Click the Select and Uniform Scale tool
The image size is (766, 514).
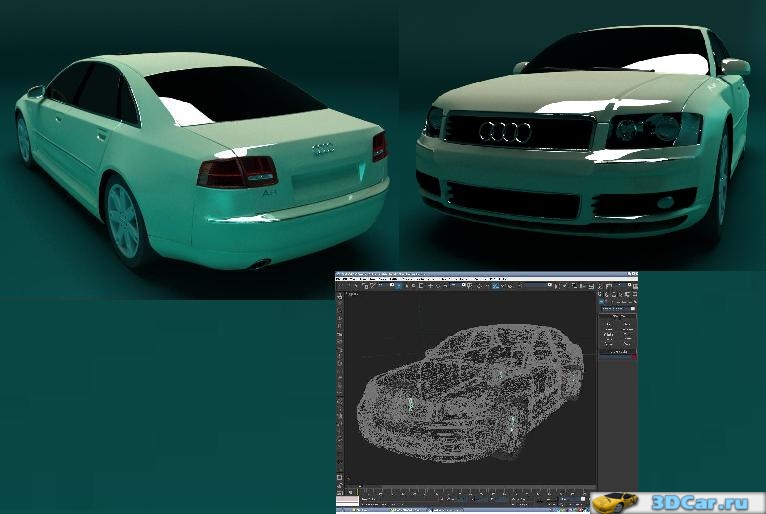pos(445,286)
